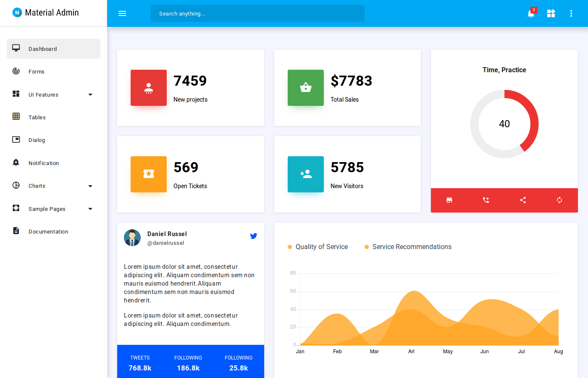Click the Time, Practice card title
The height and width of the screenshot is (378, 588).
(504, 70)
